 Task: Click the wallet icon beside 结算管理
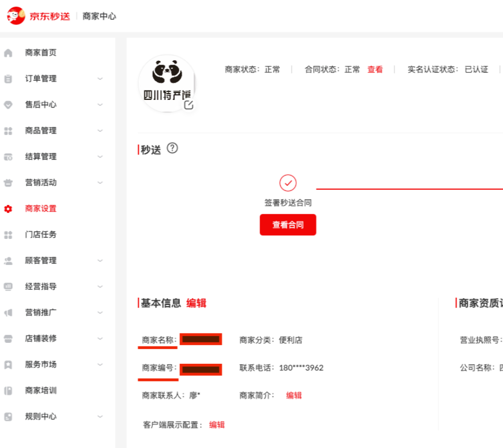[8, 157]
